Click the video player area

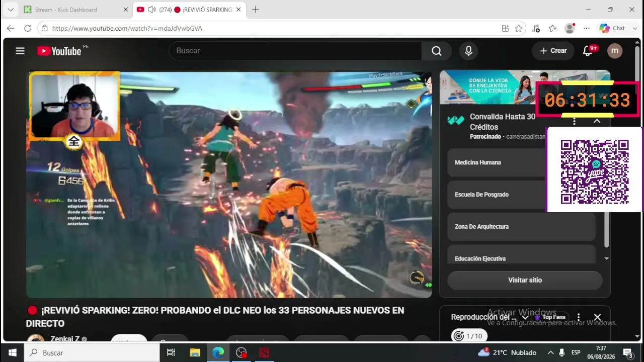229,185
